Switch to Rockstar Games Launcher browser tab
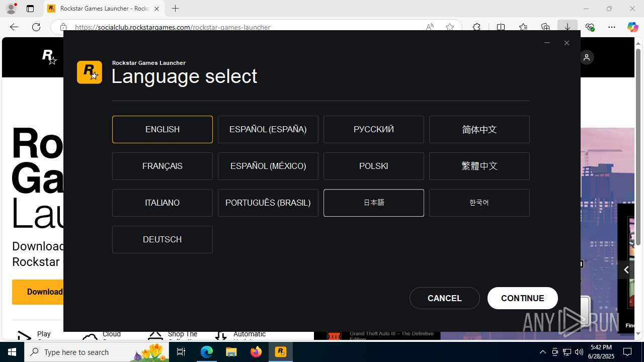The image size is (644, 362). 105,9
